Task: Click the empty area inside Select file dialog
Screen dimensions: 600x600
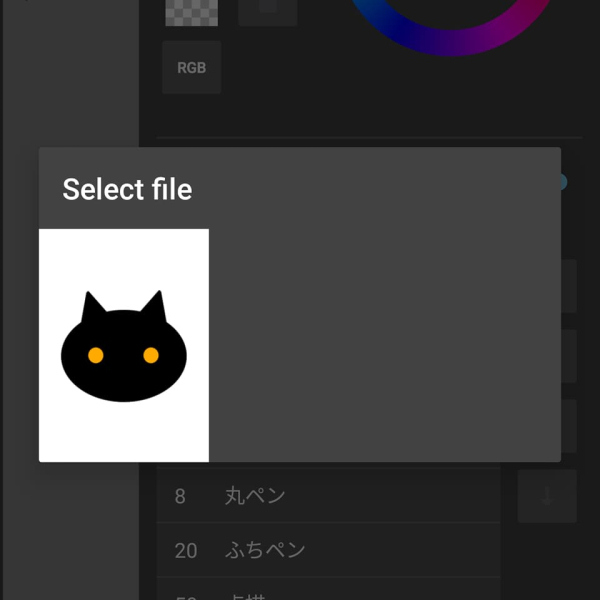Action: pyautogui.click(x=385, y=345)
